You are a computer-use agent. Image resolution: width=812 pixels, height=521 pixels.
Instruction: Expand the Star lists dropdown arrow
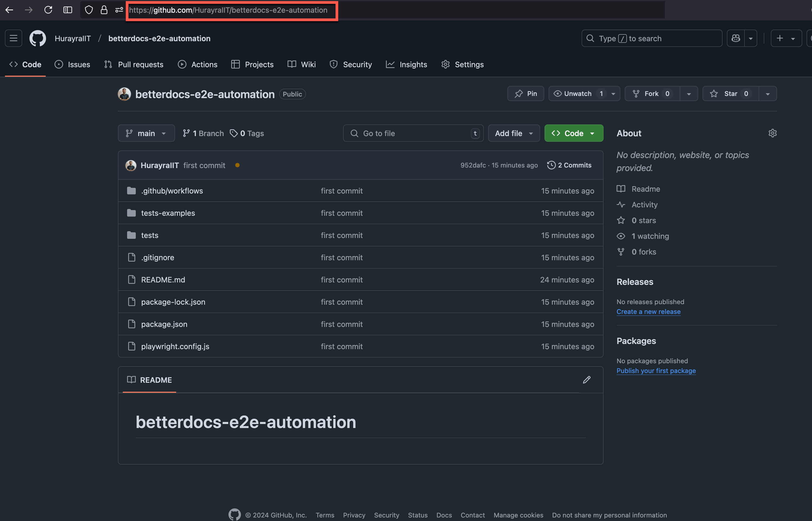(x=768, y=94)
